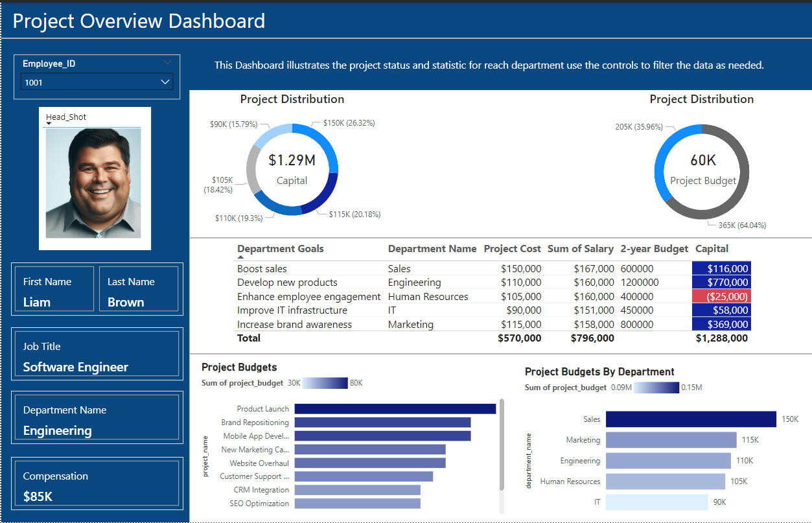Click the 'Enhance employee engagement' goal cell

(309, 297)
